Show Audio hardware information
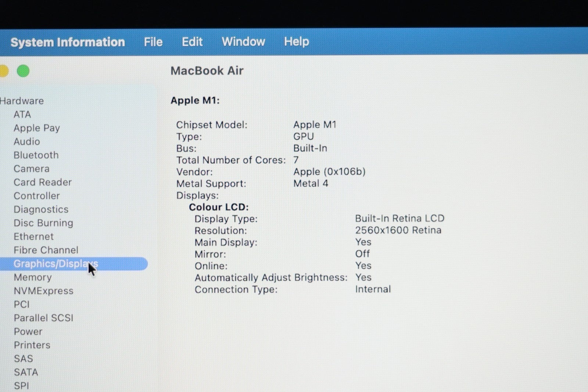This screenshot has height=392, width=588. pos(26,142)
